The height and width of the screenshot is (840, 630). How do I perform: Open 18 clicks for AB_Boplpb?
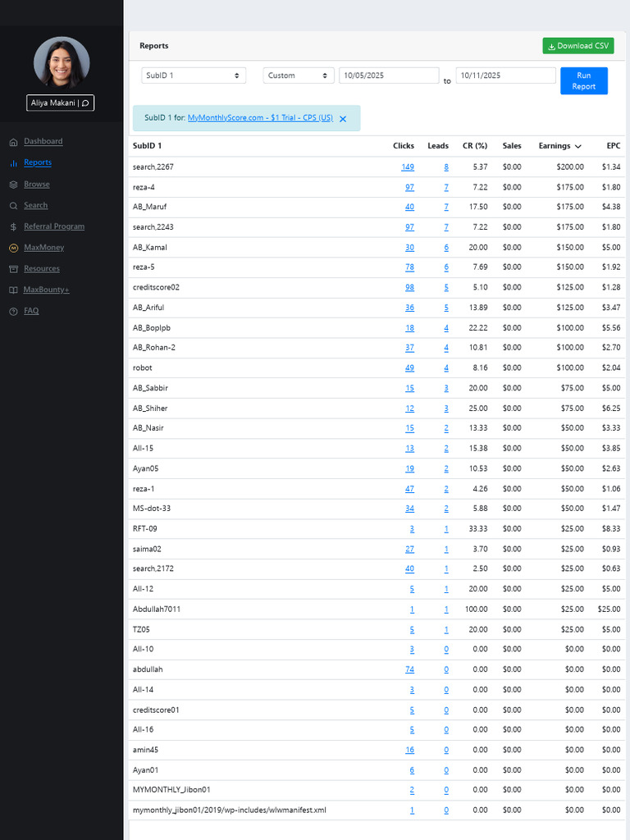(x=410, y=328)
